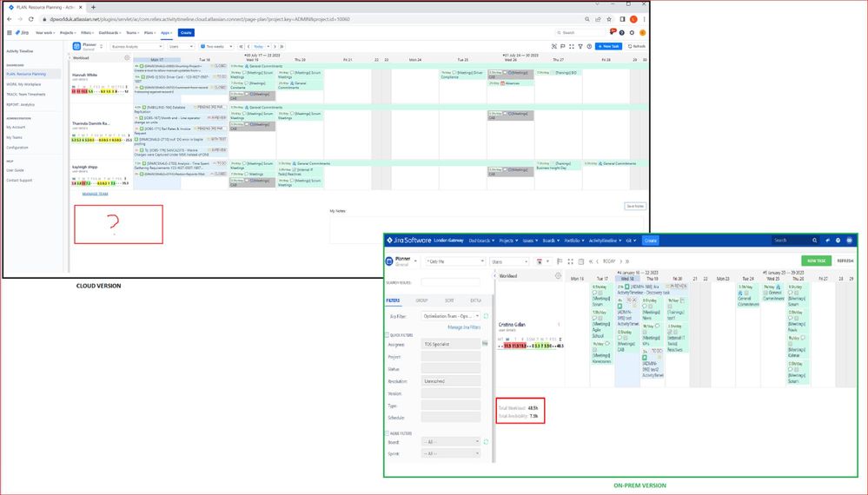Open new browser tab with plus button
This screenshot has height=495, width=868.
click(x=93, y=7)
